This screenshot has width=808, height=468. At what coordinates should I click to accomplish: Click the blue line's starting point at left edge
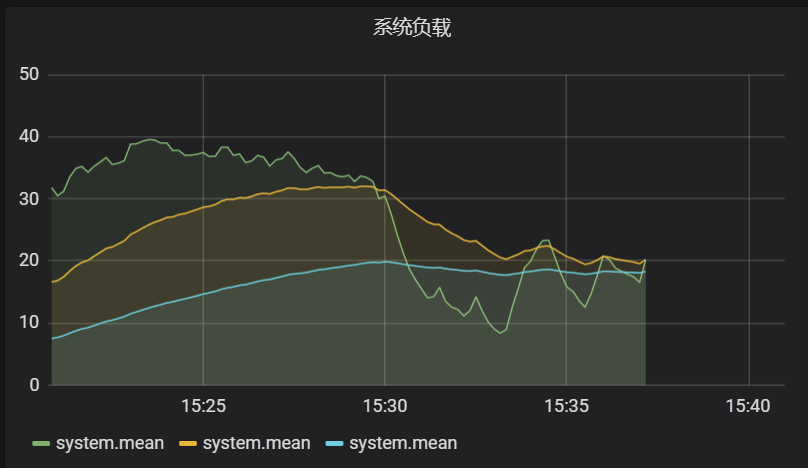(x=53, y=338)
